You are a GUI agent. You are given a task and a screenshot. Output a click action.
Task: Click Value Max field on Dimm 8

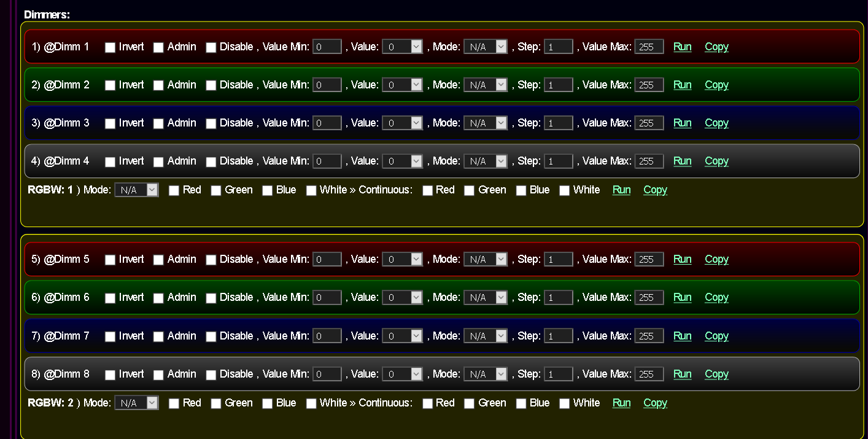pos(649,374)
